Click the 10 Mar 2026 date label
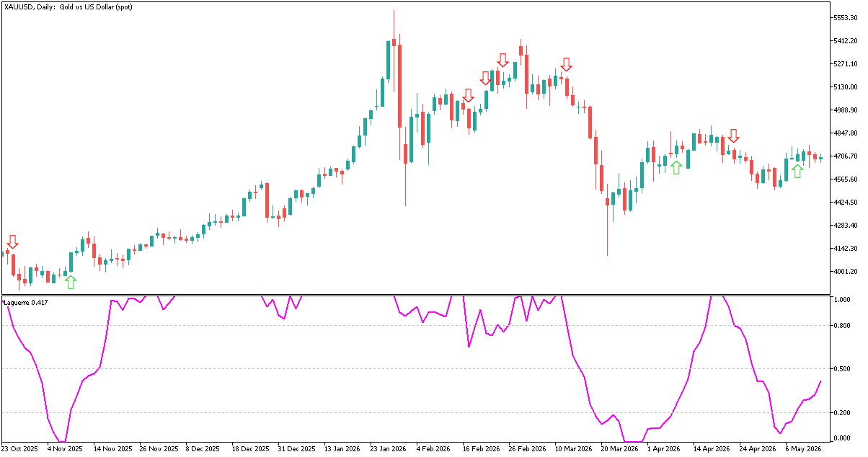 pyautogui.click(x=574, y=448)
